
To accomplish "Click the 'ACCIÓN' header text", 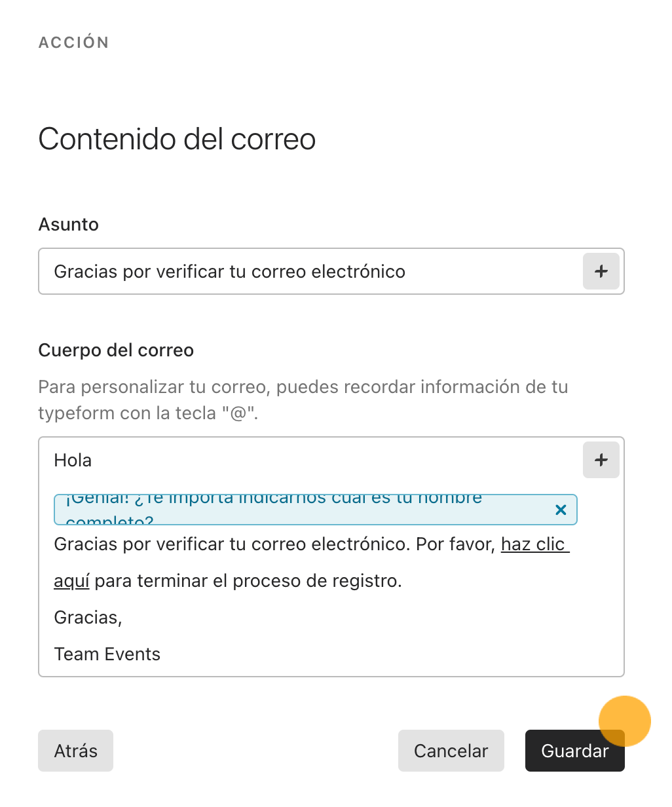I will (x=73, y=43).
